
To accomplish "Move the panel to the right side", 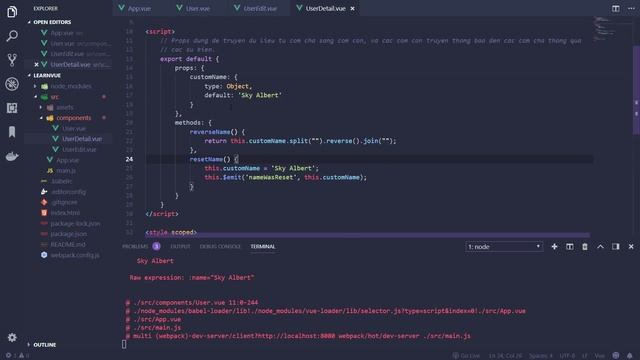I will click(616, 247).
